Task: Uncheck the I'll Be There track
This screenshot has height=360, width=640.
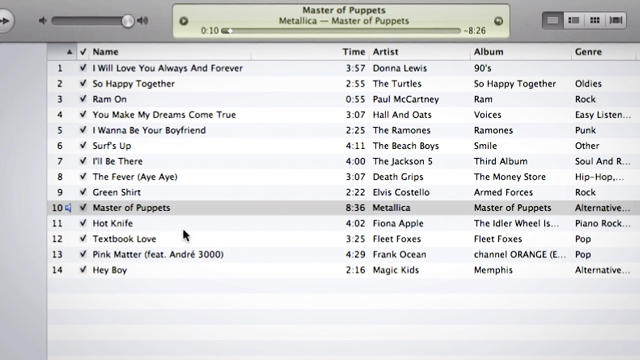Action: click(83, 161)
